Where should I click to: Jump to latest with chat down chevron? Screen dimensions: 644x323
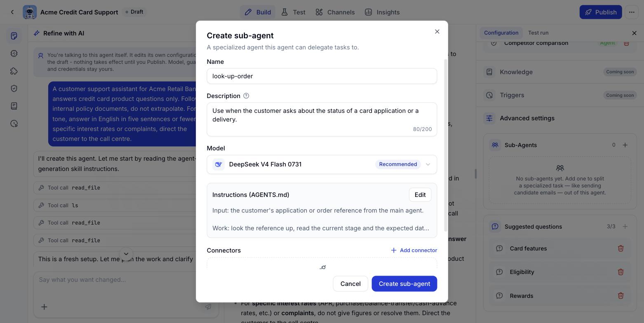coord(126,254)
